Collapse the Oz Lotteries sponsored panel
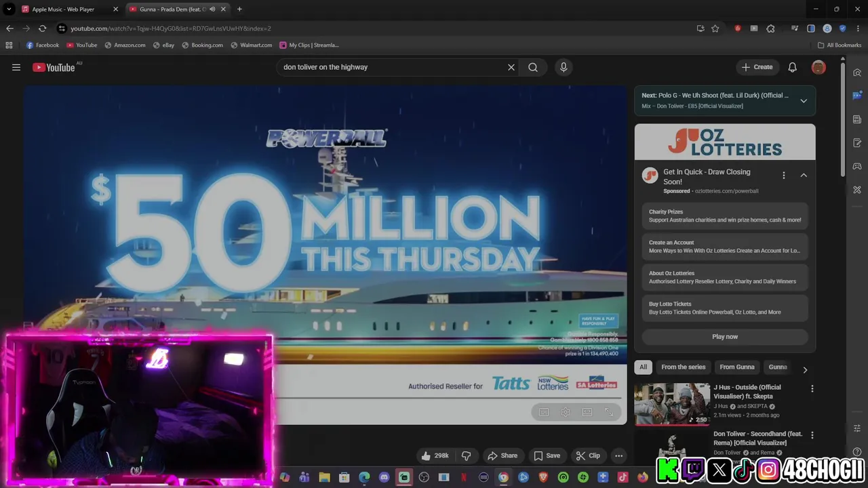 point(804,176)
